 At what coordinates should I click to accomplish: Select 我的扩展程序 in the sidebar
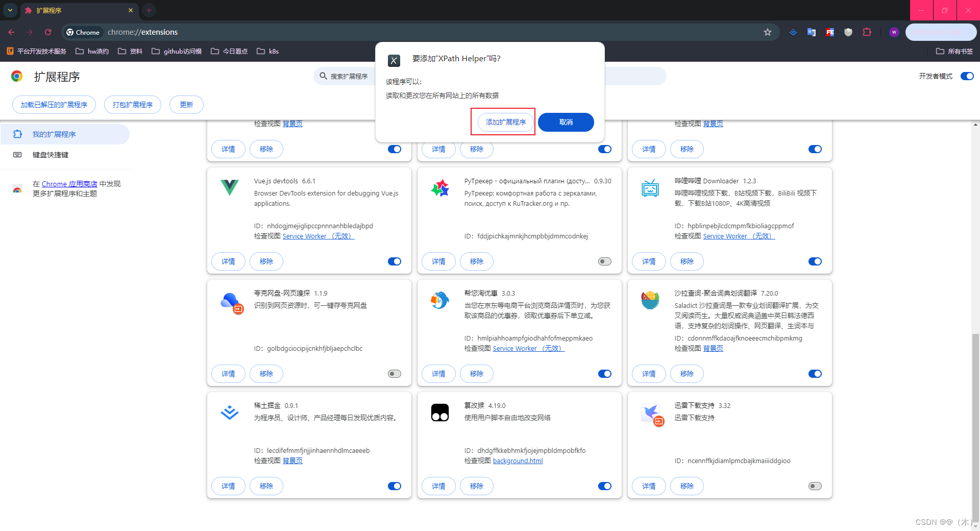pos(65,134)
